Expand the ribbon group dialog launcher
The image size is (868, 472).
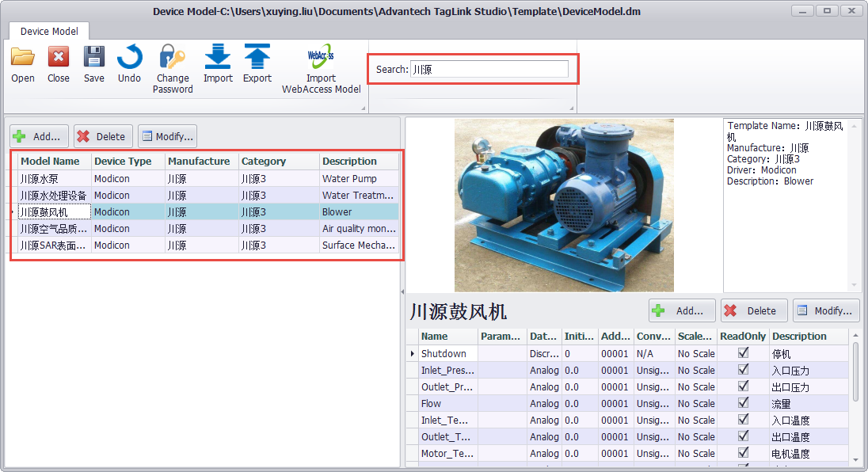(x=364, y=108)
